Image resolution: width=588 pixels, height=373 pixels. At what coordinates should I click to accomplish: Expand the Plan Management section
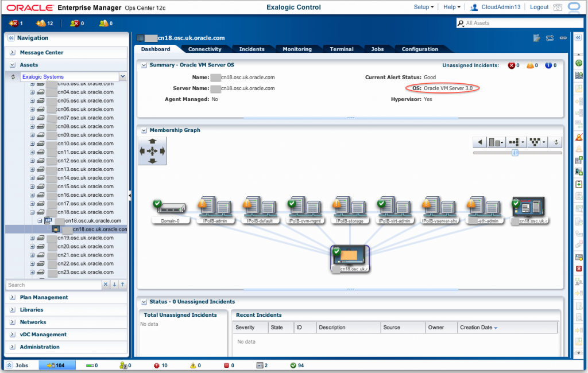[13, 297]
